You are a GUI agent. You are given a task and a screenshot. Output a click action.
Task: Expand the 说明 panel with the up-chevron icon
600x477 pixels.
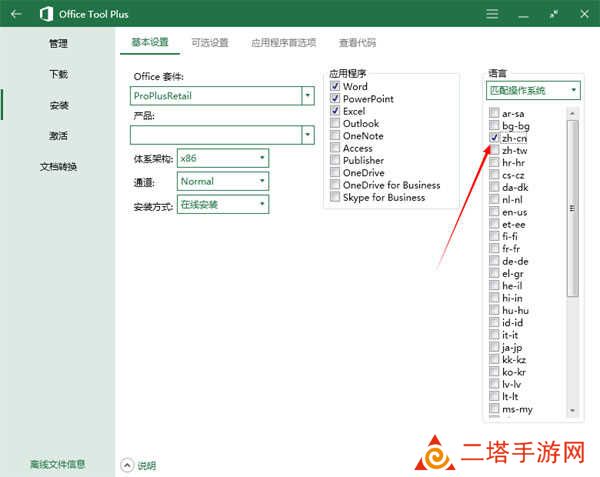127,465
